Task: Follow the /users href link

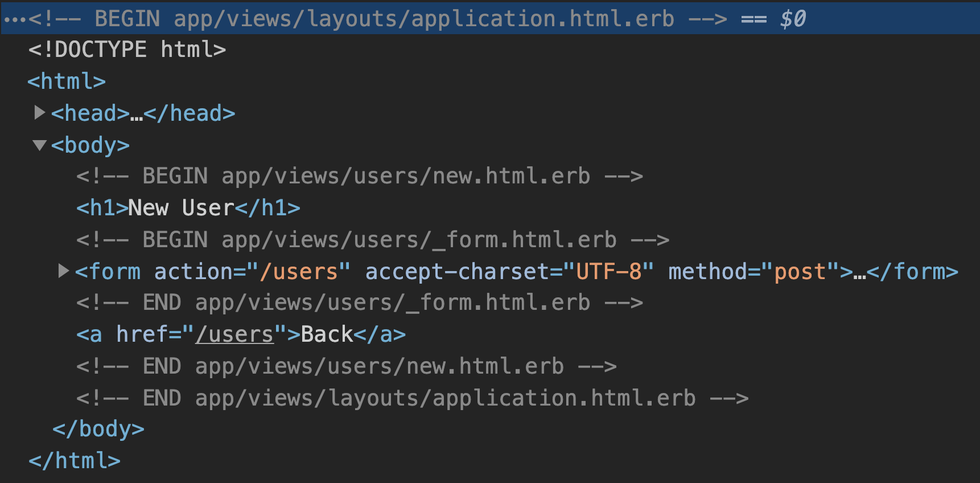Action: click(x=234, y=334)
